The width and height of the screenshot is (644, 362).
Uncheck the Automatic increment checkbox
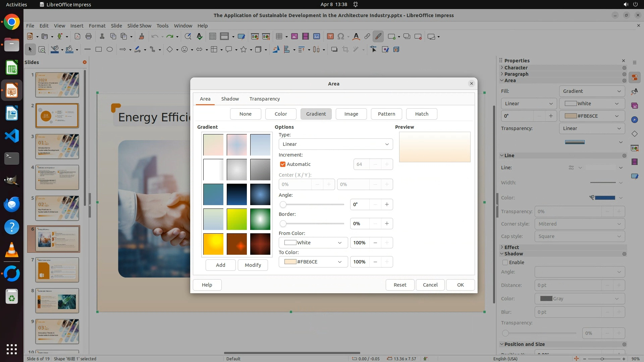pos(282,164)
